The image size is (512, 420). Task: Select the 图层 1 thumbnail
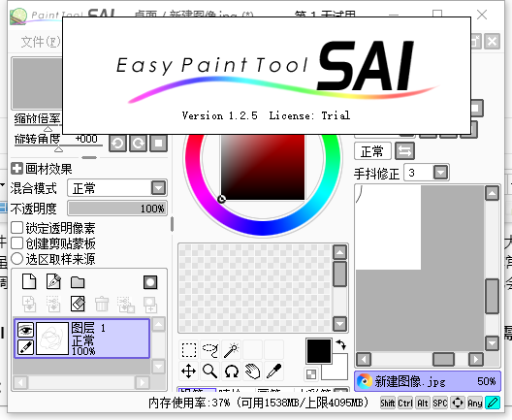click(x=52, y=339)
